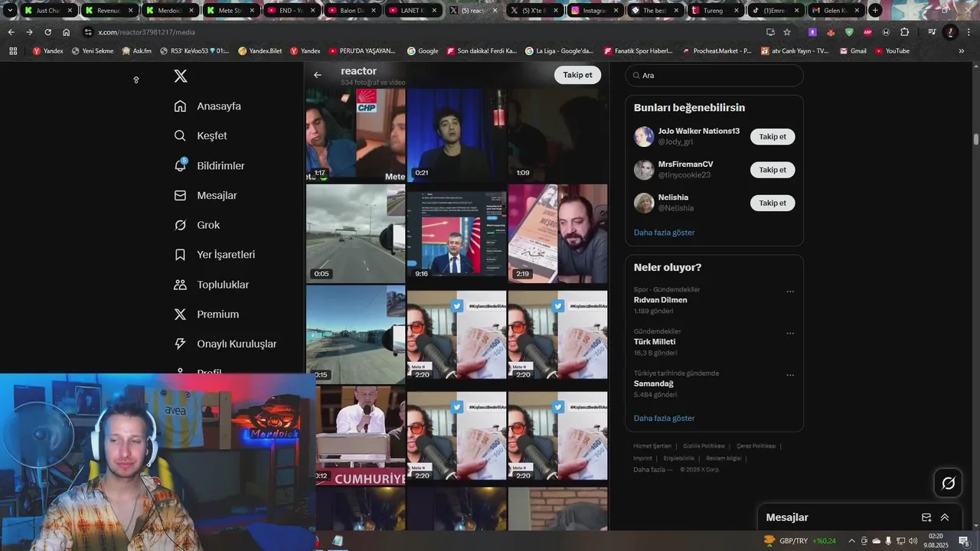Open the Gmail bookmark
The image size is (980, 551).
pos(852,51)
